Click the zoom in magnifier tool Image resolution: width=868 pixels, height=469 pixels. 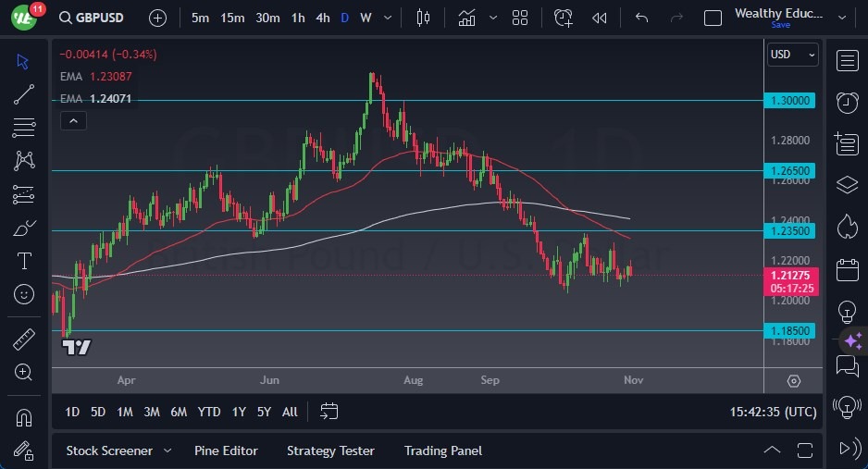pos(24,372)
